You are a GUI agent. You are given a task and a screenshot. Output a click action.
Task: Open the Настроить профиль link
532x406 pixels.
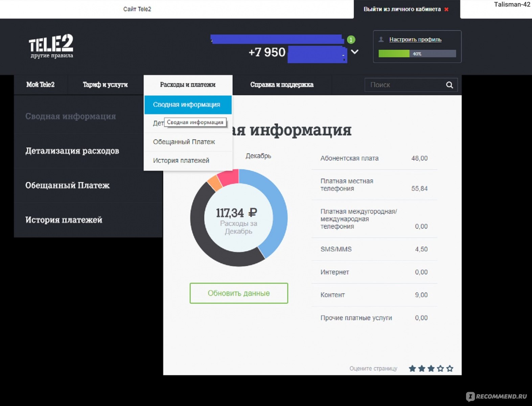click(415, 40)
